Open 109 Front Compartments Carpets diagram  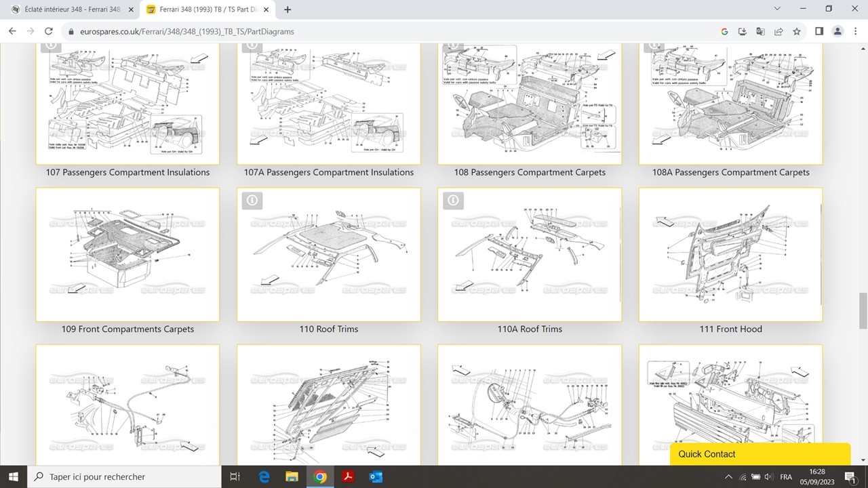pyautogui.click(x=127, y=254)
